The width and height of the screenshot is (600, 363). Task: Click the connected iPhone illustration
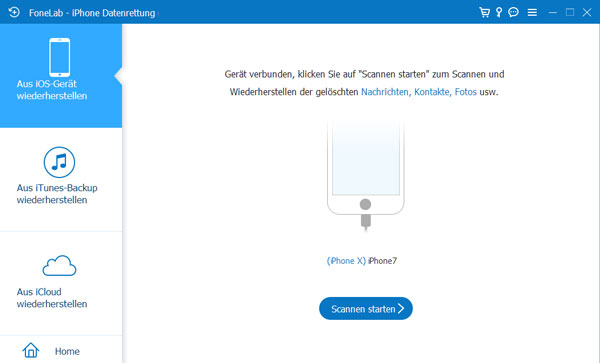(365, 175)
